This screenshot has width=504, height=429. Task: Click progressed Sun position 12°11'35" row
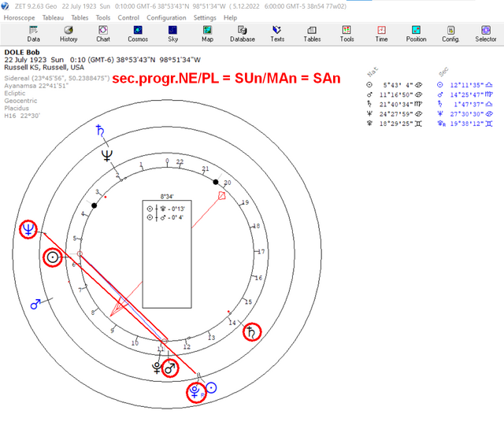click(465, 85)
